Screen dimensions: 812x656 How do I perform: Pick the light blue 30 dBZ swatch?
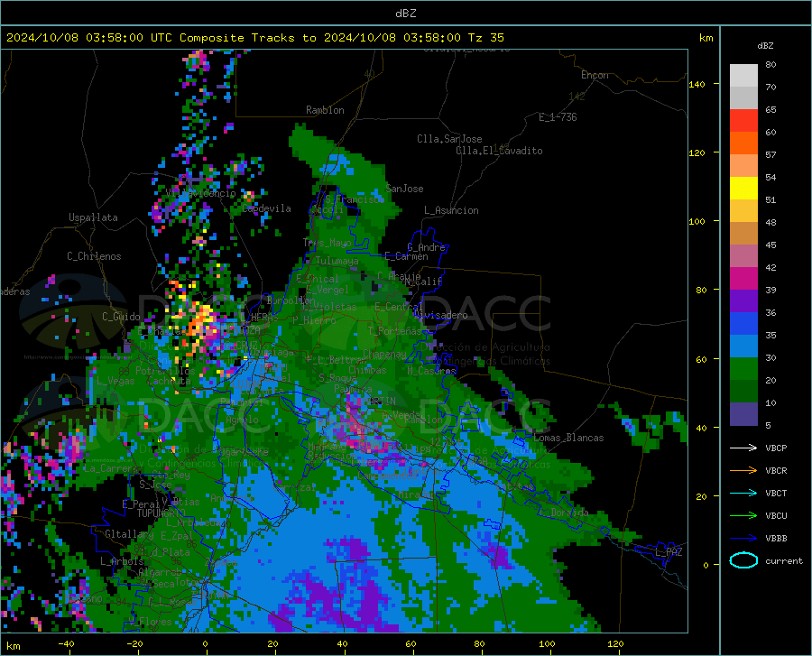[743, 346]
